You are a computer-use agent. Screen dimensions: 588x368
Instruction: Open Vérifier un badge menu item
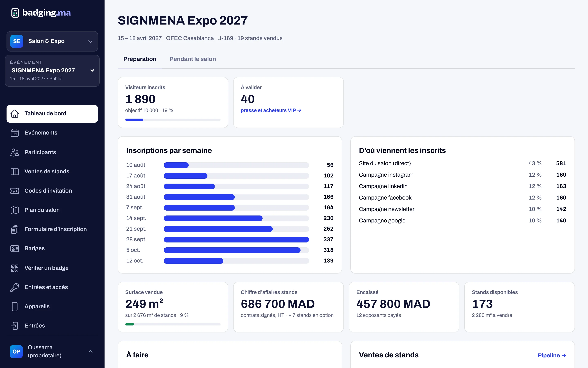pyautogui.click(x=52, y=268)
